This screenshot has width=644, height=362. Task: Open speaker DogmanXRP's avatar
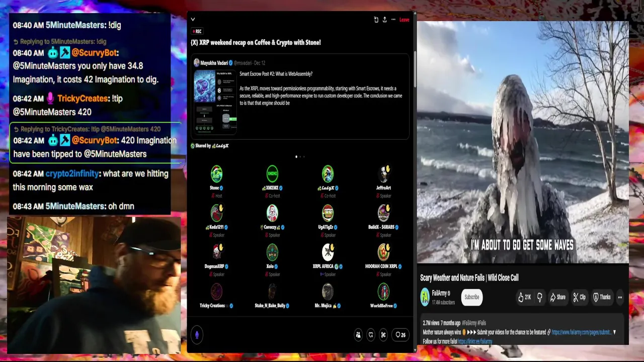tap(216, 252)
